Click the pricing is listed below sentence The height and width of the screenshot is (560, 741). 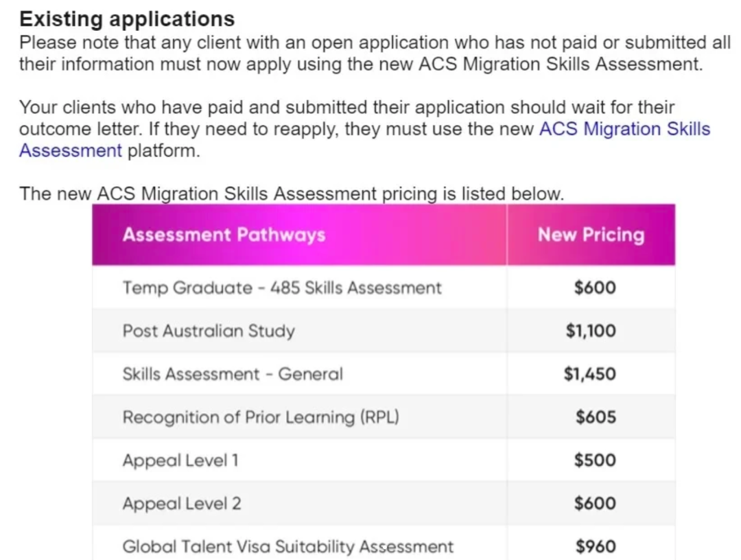coord(292,194)
